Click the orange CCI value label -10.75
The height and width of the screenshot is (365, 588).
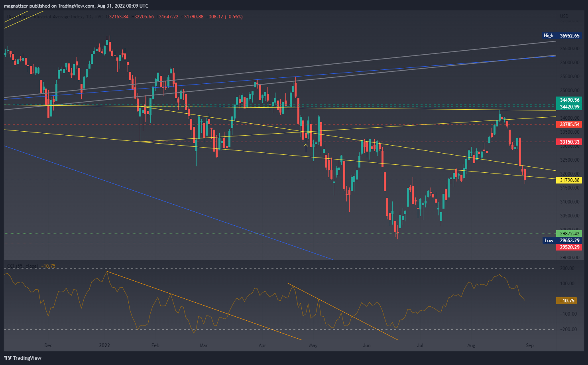click(x=566, y=301)
